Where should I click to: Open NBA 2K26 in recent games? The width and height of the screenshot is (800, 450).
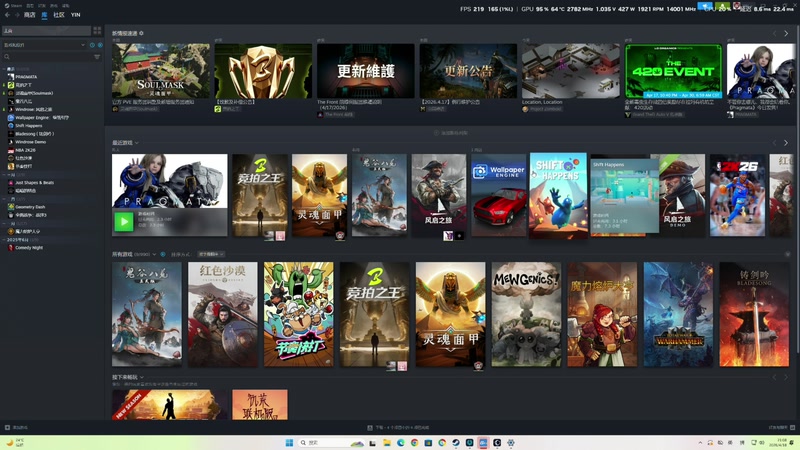[x=737, y=195]
